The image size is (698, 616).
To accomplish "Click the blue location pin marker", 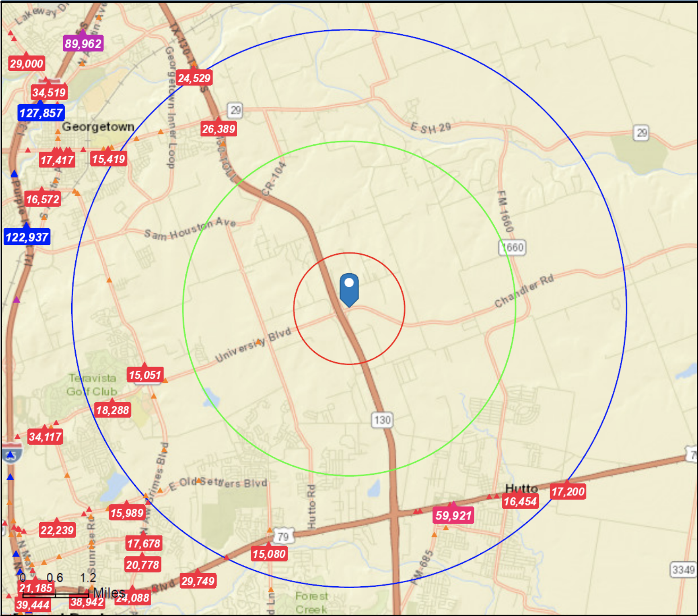I will (x=349, y=289).
